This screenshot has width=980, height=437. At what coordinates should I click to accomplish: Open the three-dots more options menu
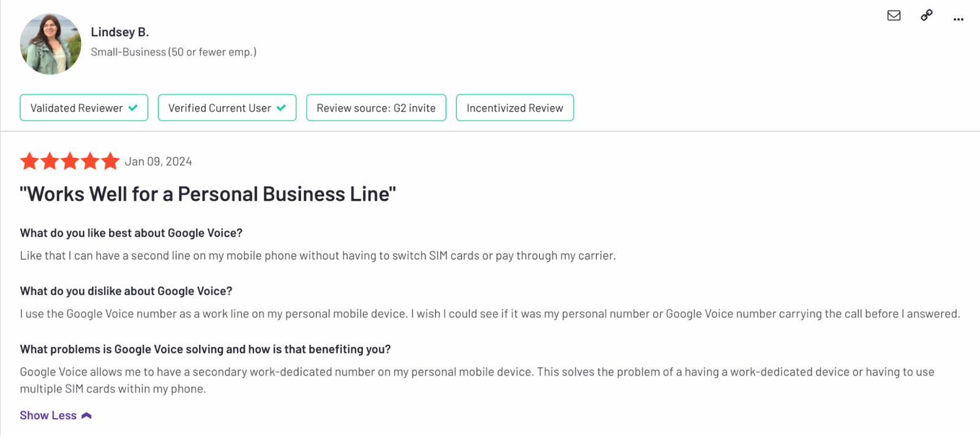coord(959,20)
